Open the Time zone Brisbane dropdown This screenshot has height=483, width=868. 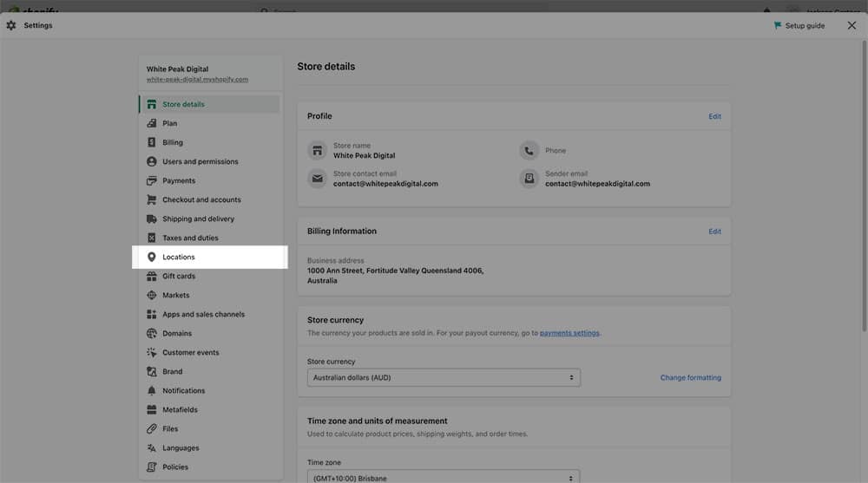pyautogui.click(x=444, y=476)
